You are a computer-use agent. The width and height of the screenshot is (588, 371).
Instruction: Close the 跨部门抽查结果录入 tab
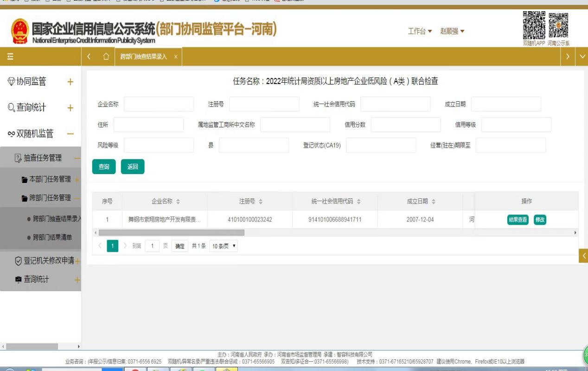pos(175,57)
